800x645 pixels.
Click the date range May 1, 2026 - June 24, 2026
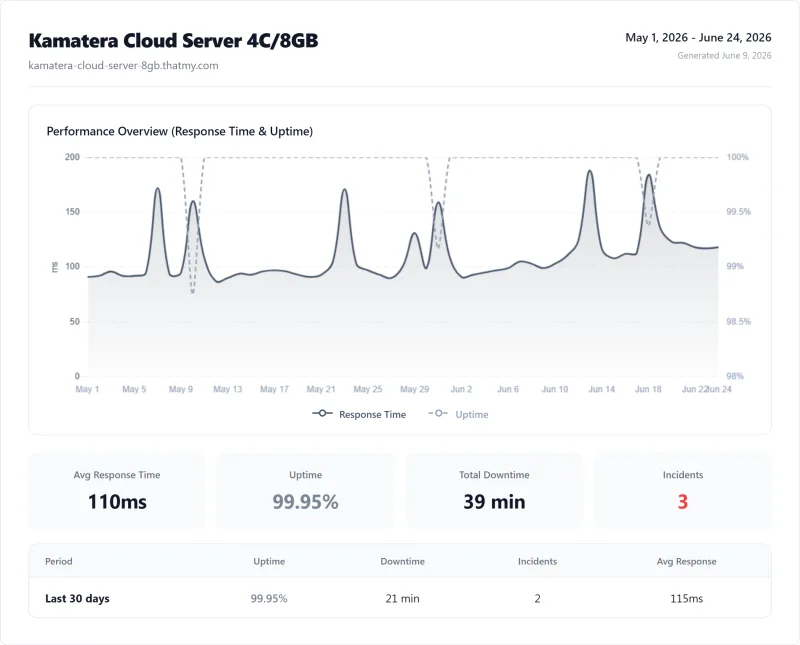[698, 37]
